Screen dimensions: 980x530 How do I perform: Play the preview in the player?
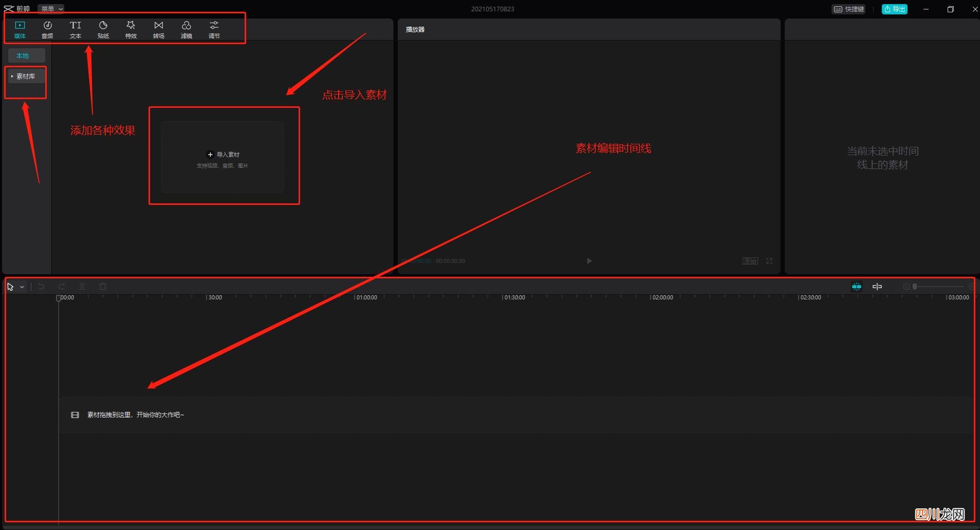point(589,261)
